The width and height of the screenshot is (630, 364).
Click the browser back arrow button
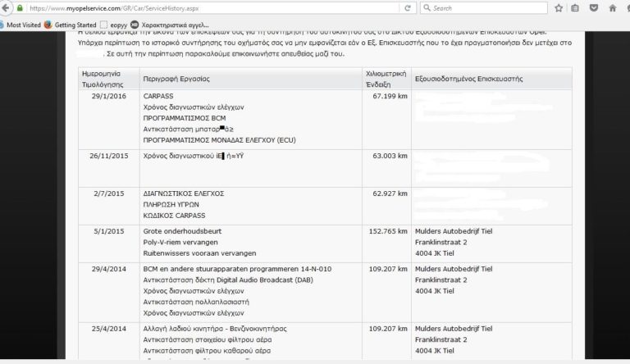pos(7,8)
